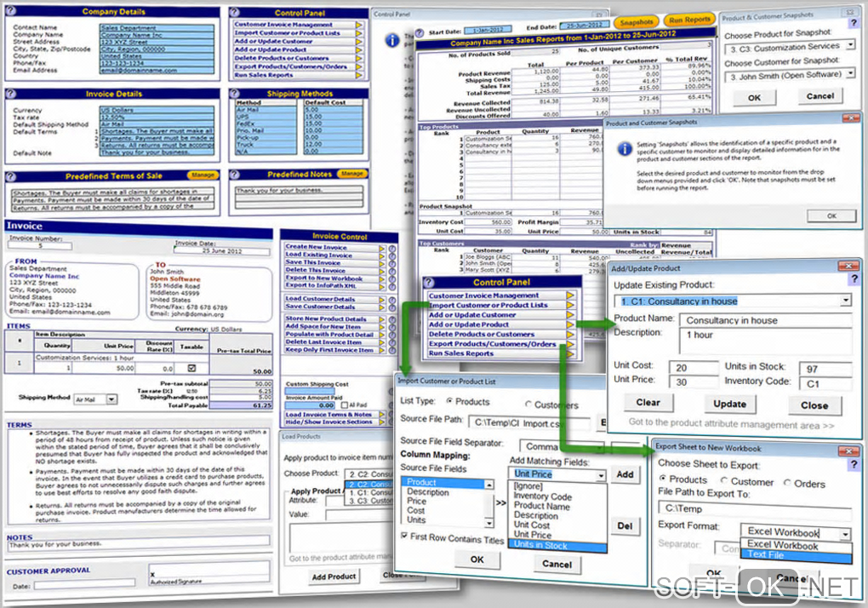Click arrow icon next to Load Existing Invoice
The height and width of the screenshot is (608, 868).
382,255
